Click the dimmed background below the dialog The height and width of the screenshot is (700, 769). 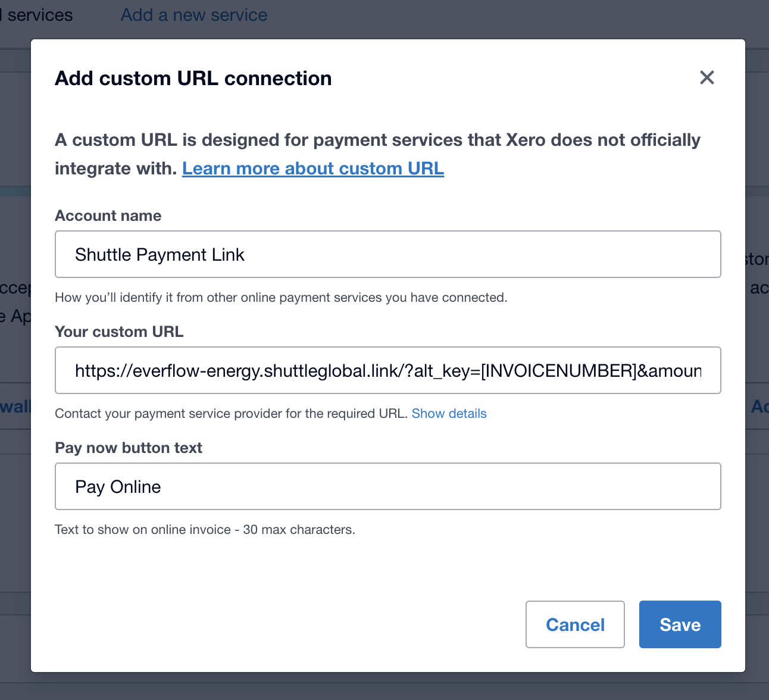tap(384, 686)
